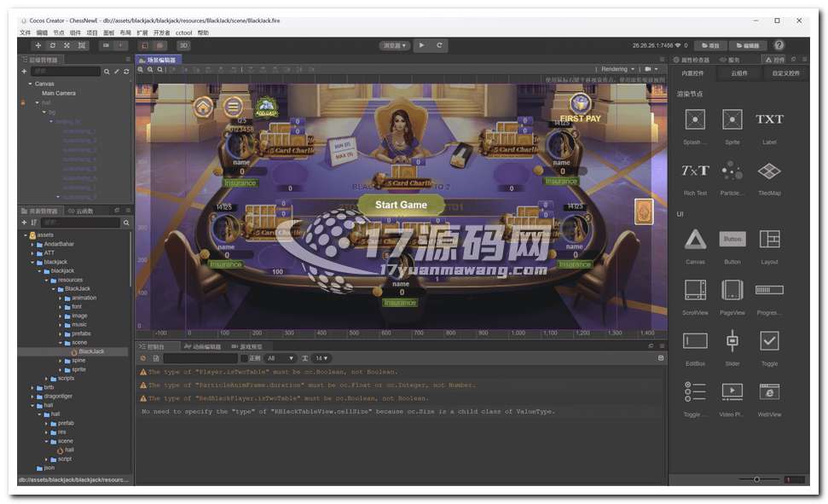828x504 pixels.
Task: Click the FIRST PAY icon in scene
Action: pos(580,109)
